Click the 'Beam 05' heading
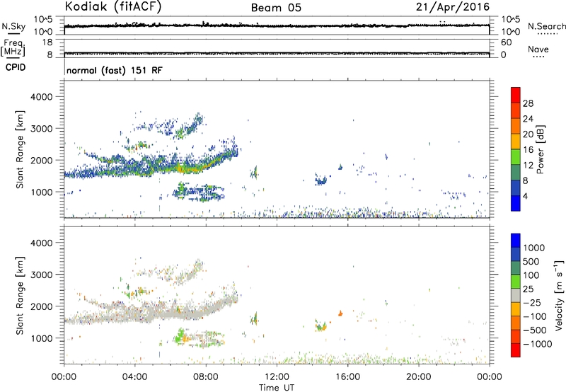This screenshot has width=566, height=392. click(x=276, y=8)
